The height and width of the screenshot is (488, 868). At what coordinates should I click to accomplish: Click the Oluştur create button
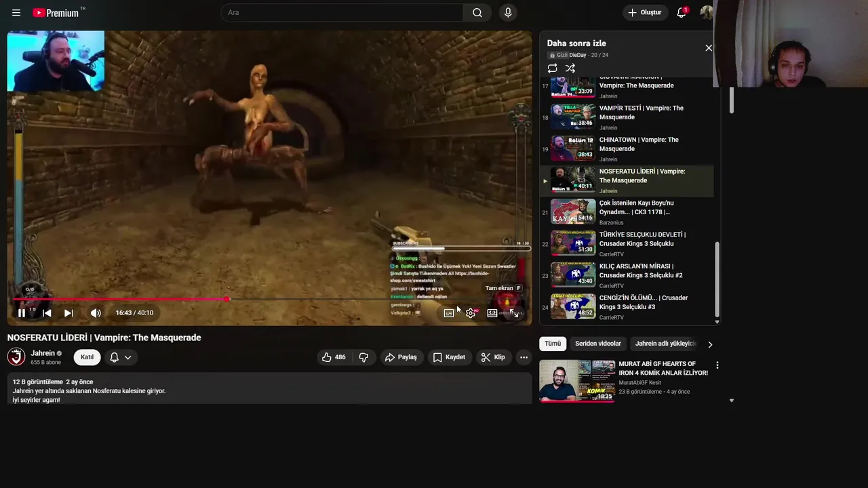pos(646,12)
